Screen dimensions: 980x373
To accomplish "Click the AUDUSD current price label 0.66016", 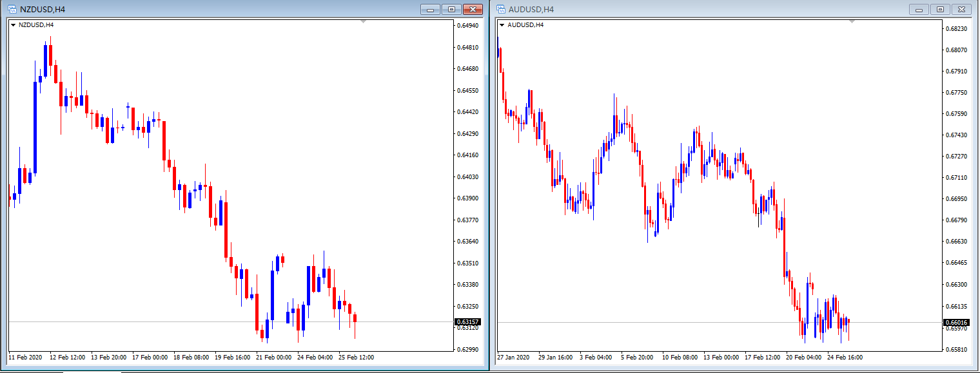I will pyautogui.click(x=956, y=322).
